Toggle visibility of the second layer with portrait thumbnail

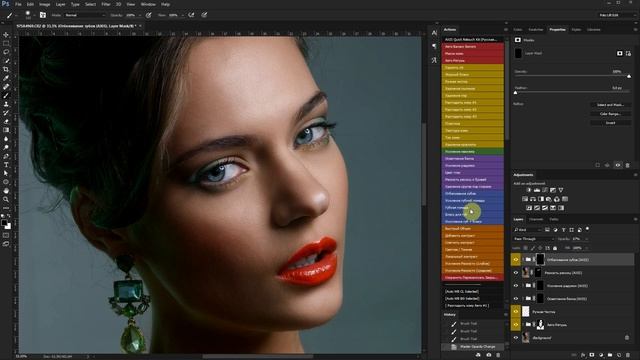pyautogui.click(x=516, y=273)
